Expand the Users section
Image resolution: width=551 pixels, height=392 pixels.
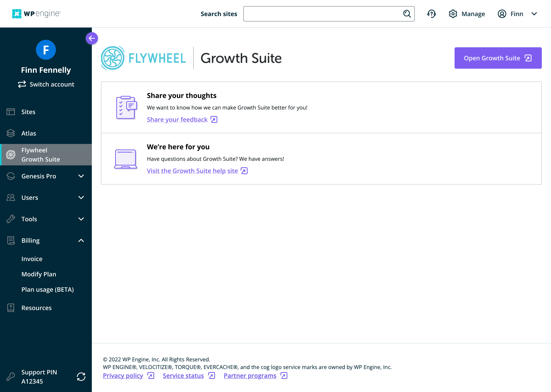coord(81,198)
